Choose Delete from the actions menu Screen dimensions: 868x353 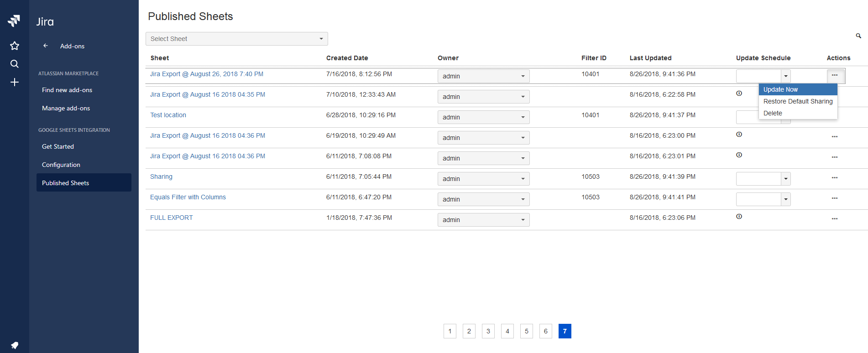coord(773,113)
